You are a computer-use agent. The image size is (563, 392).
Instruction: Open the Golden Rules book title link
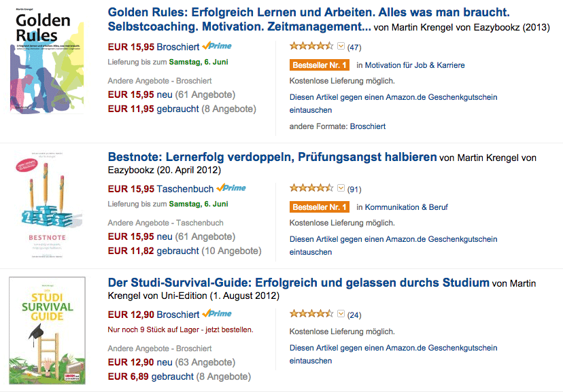(x=309, y=20)
